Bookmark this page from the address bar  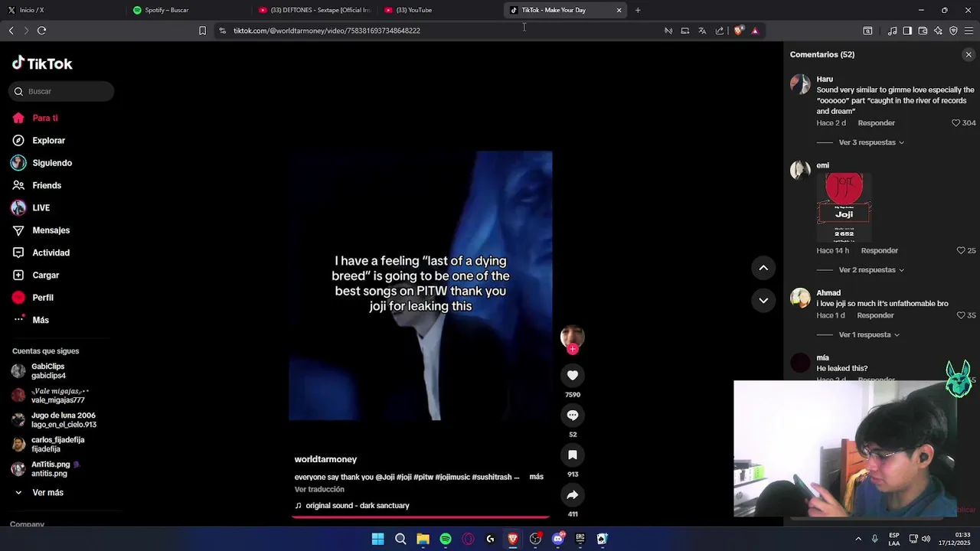point(202,31)
